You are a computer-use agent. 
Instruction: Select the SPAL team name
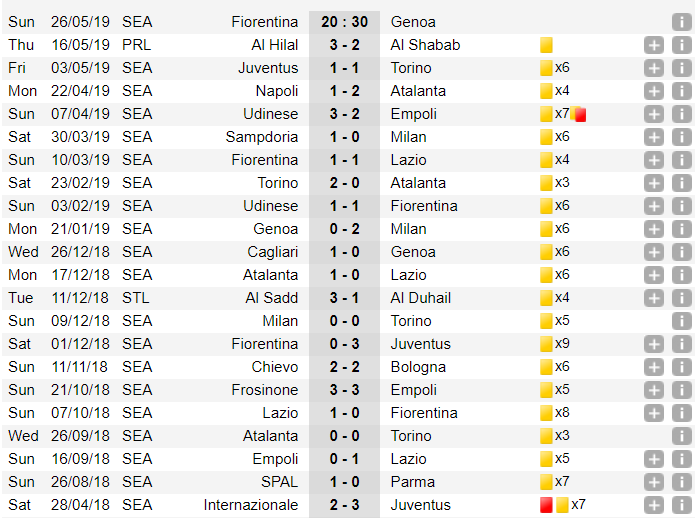(279, 482)
